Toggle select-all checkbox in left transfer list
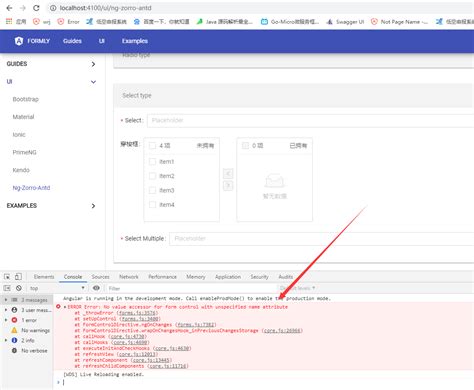Image resolution: width=474 pixels, height=390 pixels. [x=152, y=146]
